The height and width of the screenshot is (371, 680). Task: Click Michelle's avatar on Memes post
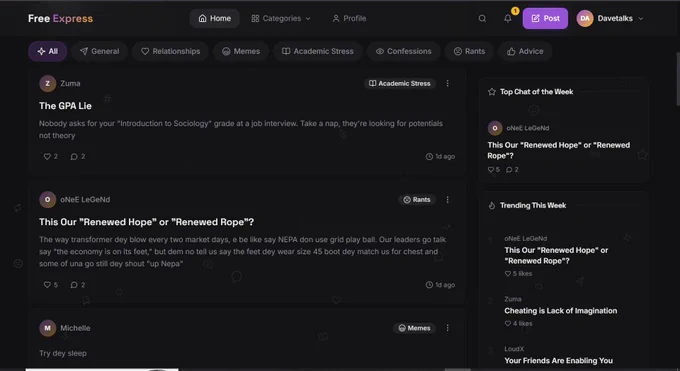click(x=48, y=328)
